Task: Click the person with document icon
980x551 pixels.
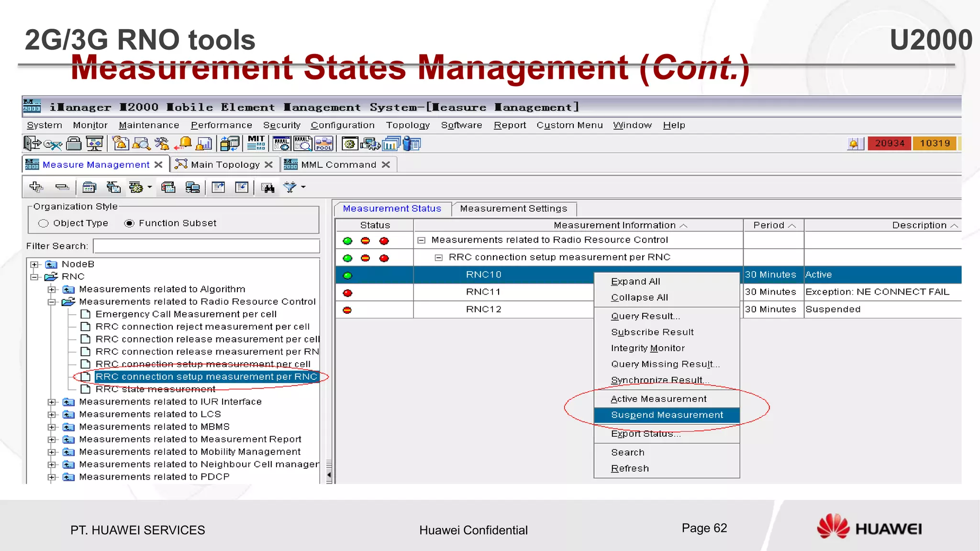Action: pos(412,143)
